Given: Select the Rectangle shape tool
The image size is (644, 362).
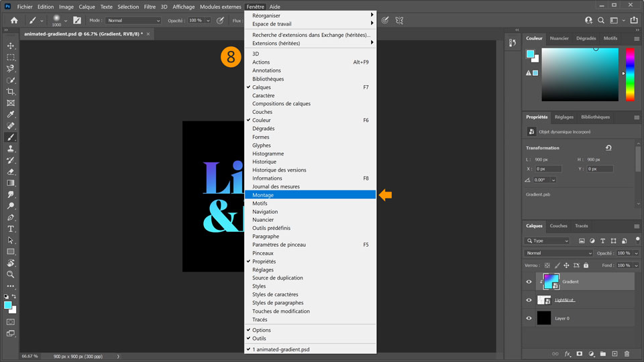Looking at the screenshot, I should [11, 251].
